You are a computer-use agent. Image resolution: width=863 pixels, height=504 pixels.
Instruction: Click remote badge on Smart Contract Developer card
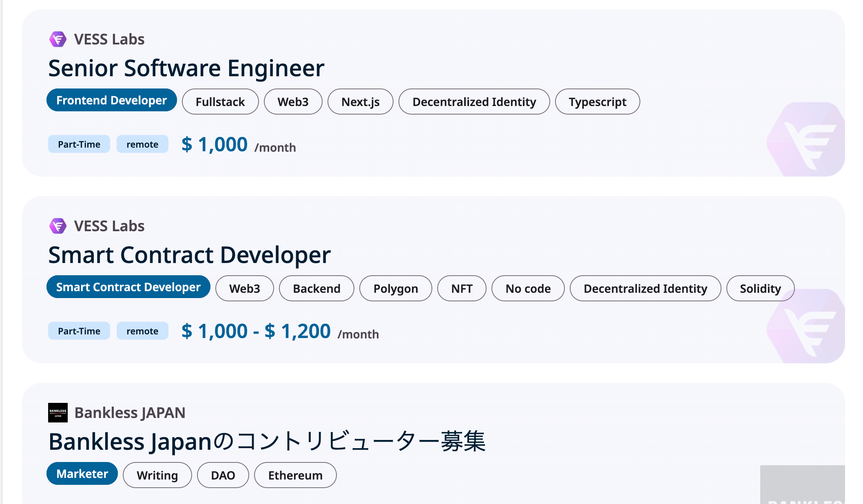[142, 331]
